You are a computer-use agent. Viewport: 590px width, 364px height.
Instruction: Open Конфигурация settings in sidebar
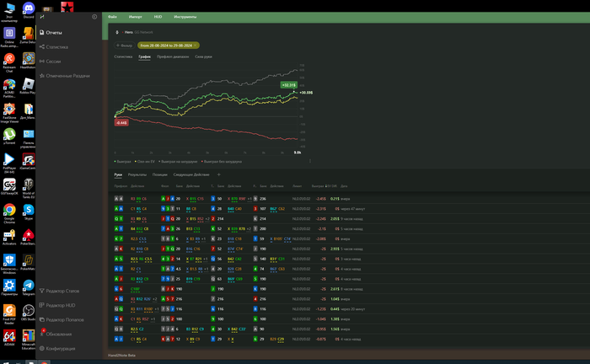click(57, 349)
